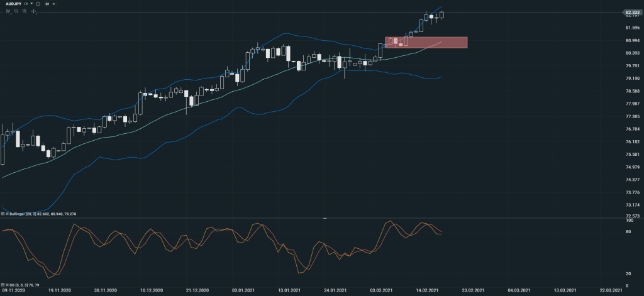
Task: Open the chart type candlestick icon
Action: pyautogui.click(x=8, y=11)
